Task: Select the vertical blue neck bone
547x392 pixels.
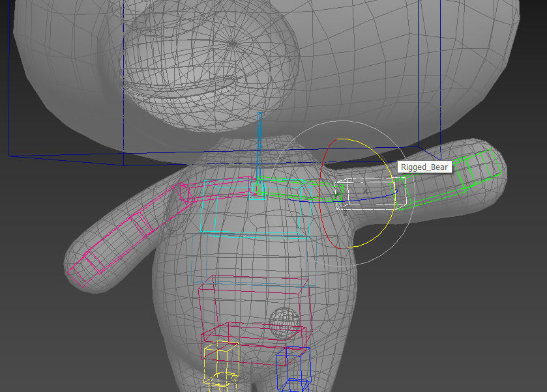Action: pyautogui.click(x=259, y=147)
